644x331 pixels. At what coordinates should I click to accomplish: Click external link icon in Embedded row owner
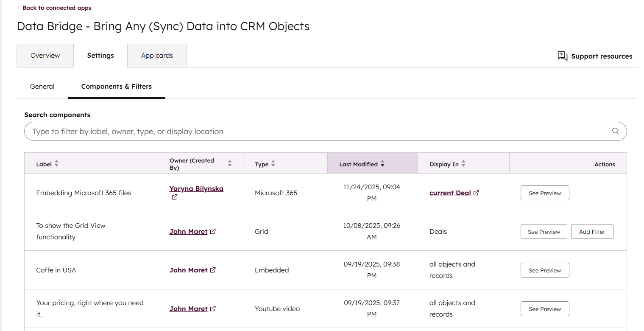tap(213, 270)
